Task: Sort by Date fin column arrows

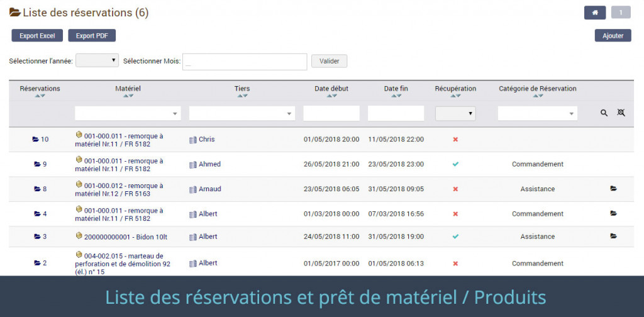Action: tap(396, 96)
